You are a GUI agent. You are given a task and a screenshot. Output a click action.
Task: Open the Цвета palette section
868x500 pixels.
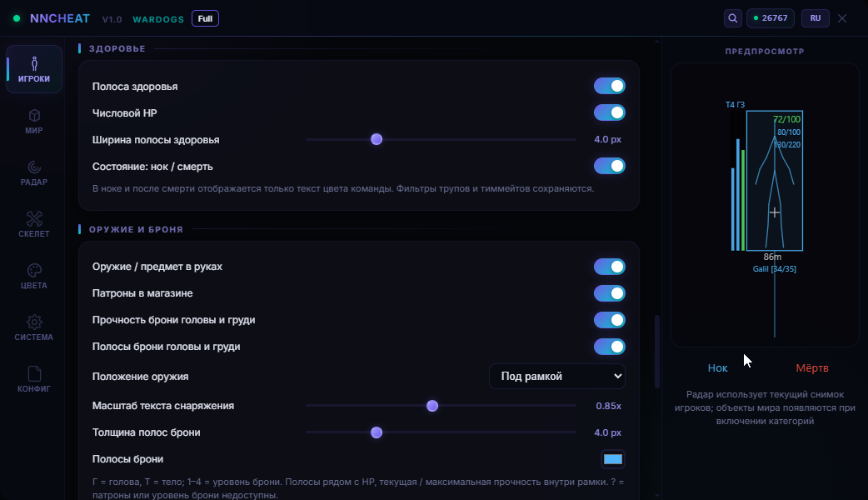coord(34,276)
